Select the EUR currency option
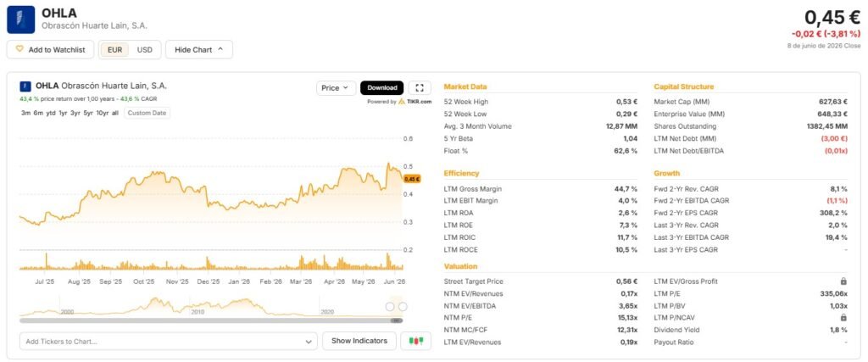Viewport: 868px width, 362px height. click(x=115, y=50)
